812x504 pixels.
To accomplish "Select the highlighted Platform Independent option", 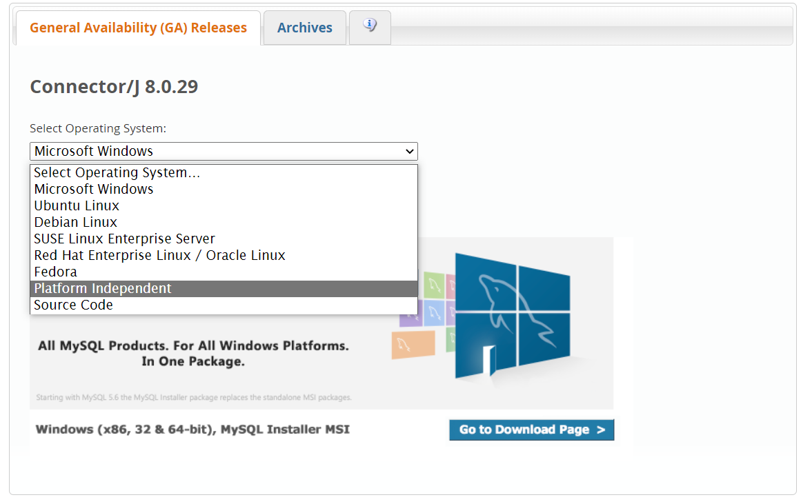I will click(224, 288).
